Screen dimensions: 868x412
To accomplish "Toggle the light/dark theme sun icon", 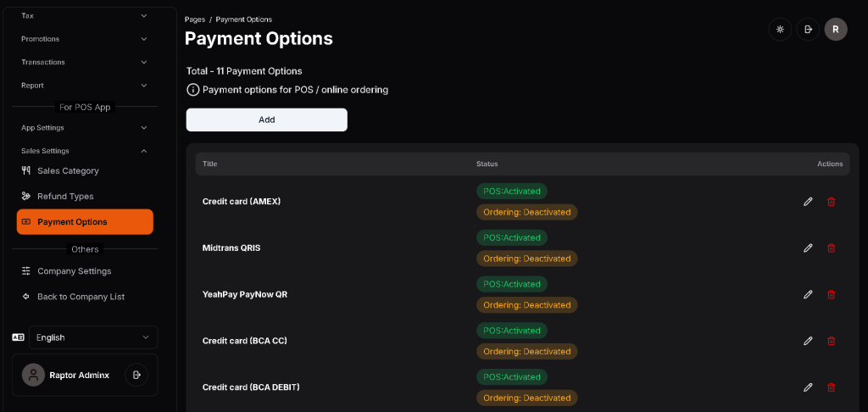I will [780, 29].
